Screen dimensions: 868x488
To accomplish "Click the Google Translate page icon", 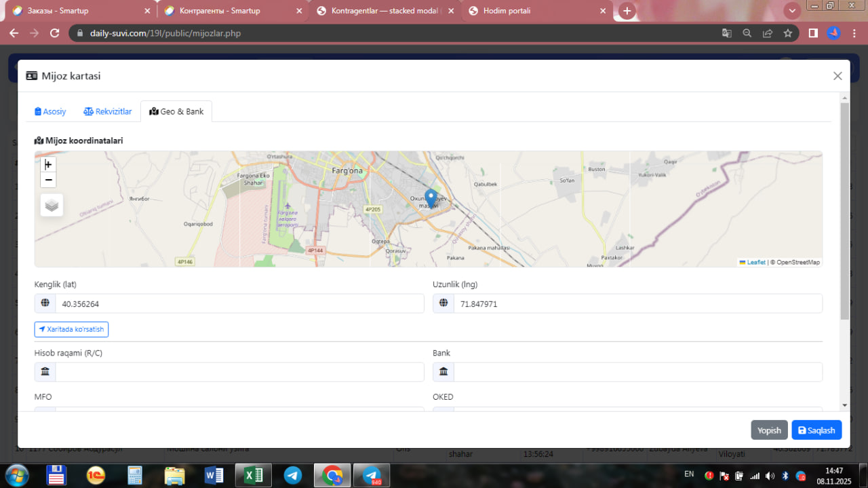I will coord(726,33).
